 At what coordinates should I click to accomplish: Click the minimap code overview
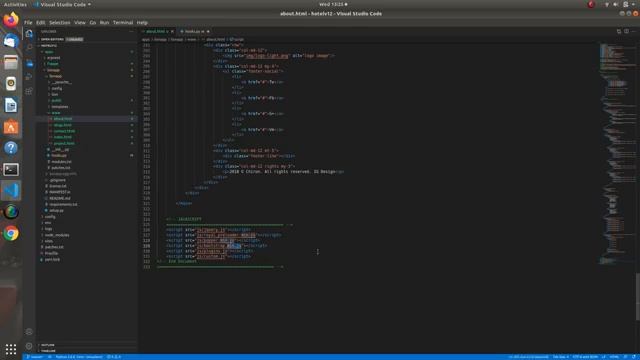tap(617, 153)
